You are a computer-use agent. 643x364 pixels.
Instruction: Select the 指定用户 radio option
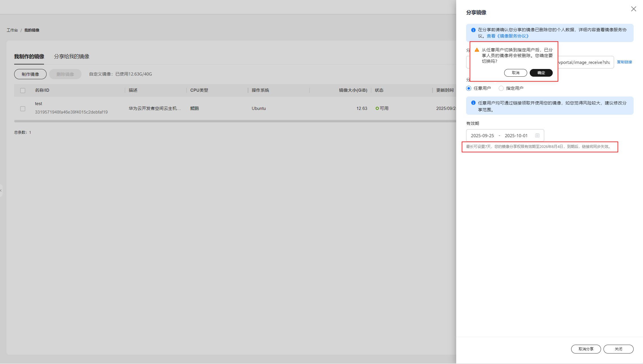[501, 88]
